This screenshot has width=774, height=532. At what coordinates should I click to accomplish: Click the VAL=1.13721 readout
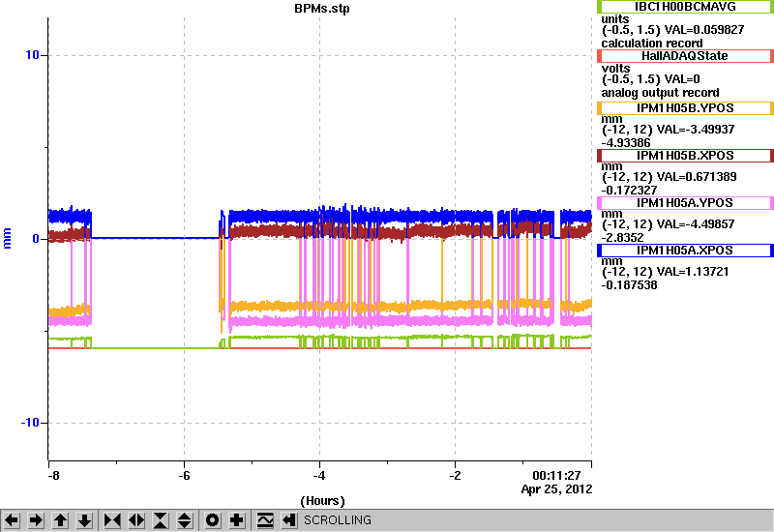(694, 272)
